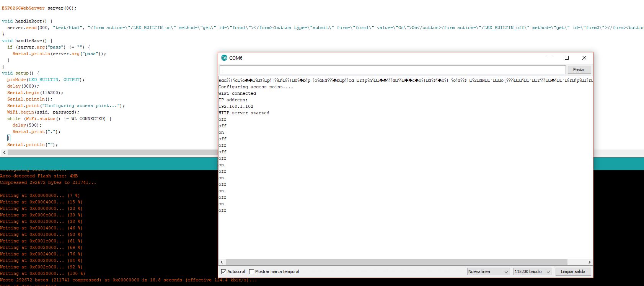Click serial monitor horizontal scrollbar right arrow

click(589, 262)
